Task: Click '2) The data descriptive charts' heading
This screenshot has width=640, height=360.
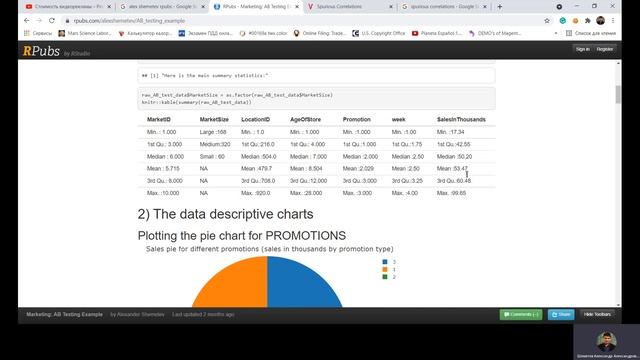Action: [x=225, y=214]
